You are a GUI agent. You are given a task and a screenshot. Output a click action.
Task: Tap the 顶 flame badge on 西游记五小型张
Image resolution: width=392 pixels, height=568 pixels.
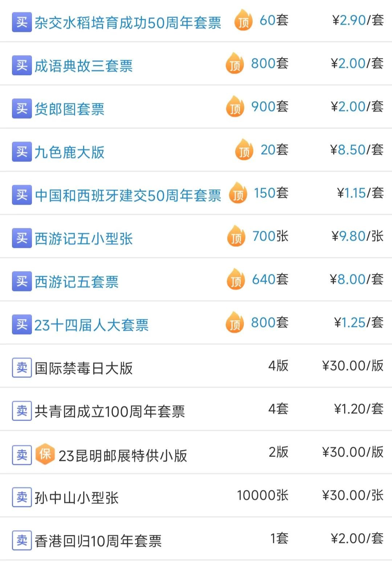click(x=236, y=237)
